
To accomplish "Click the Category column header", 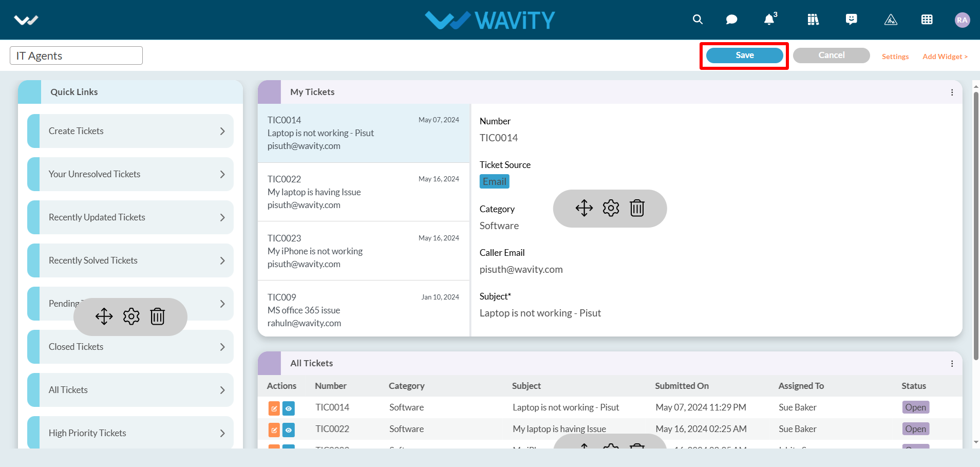I will coord(406,386).
